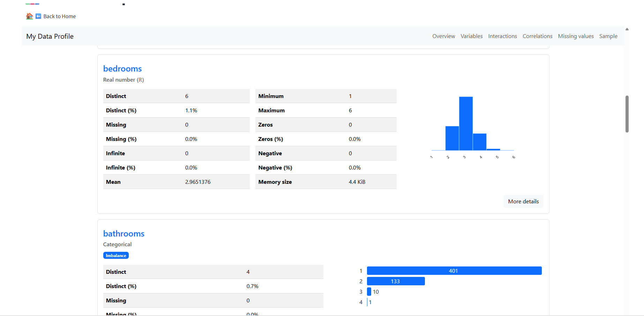This screenshot has width=644, height=316.
Task: Click the bathrooms Distinct (%) value 0.7%
Action: (x=253, y=286)
